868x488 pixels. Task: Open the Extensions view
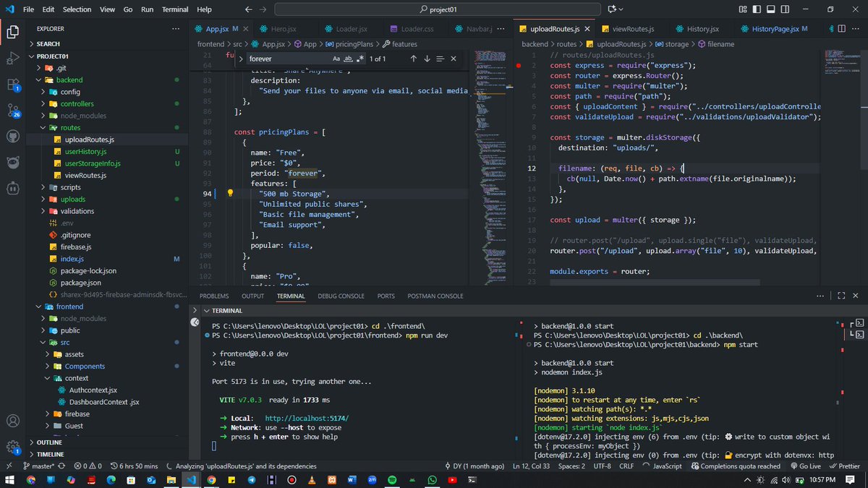click(12, 85)
